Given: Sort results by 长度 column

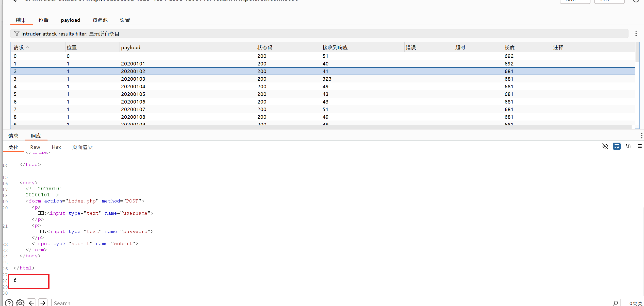Looking at the screenshot, I should (x=509, y=47).
